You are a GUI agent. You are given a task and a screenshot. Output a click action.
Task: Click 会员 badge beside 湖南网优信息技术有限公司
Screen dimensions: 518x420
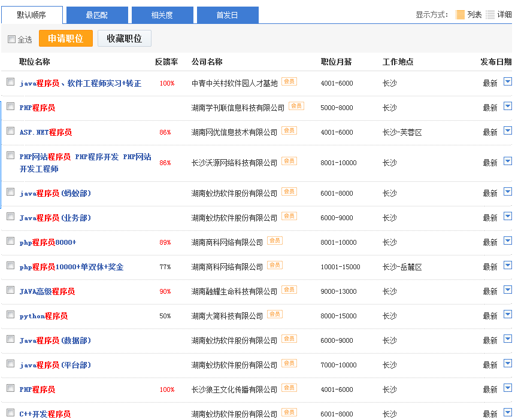[289, 130]
